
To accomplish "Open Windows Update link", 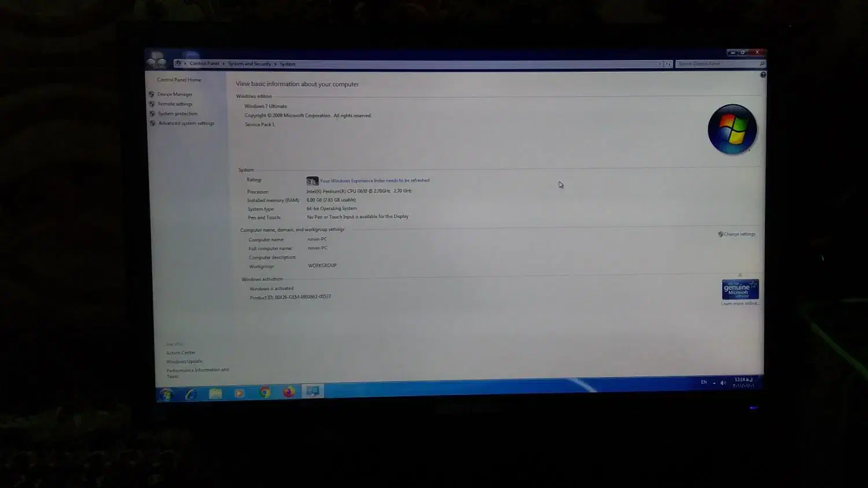I will point(185,361).
